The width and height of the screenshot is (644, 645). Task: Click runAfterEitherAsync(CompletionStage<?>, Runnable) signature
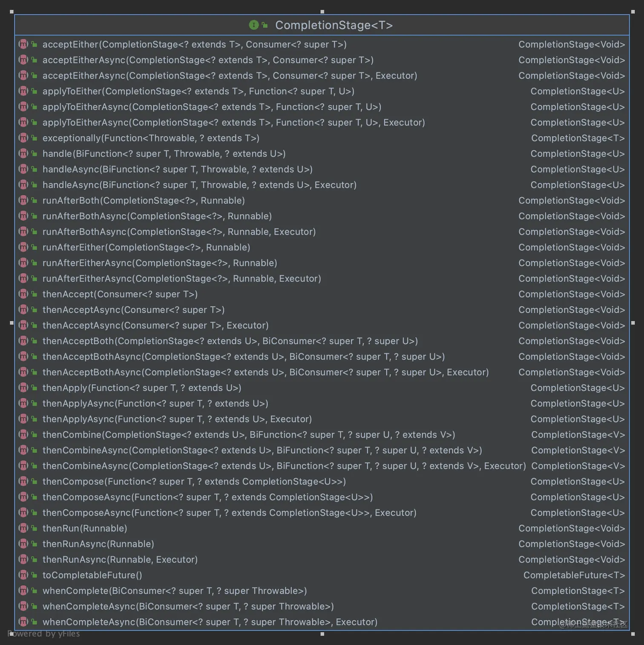pyautogui.click(x=160, y=263)
